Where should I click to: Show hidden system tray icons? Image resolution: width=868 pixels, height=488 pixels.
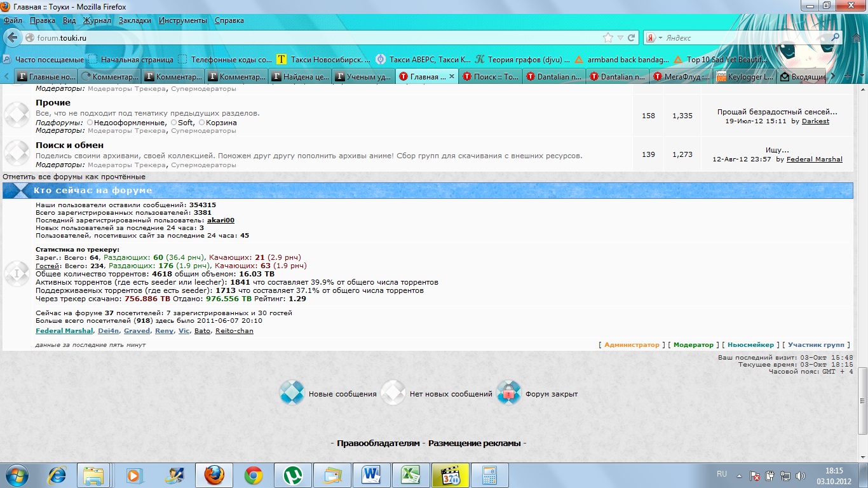(739, 475)
